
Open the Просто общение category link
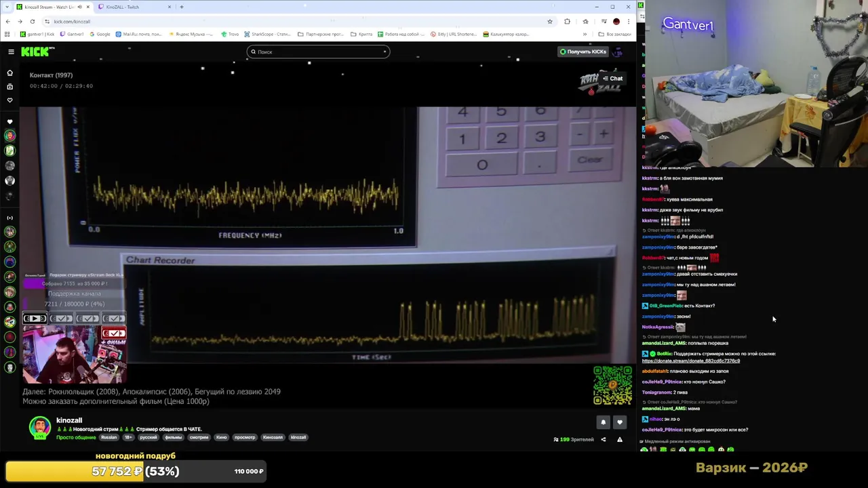(x=76, y=437)
